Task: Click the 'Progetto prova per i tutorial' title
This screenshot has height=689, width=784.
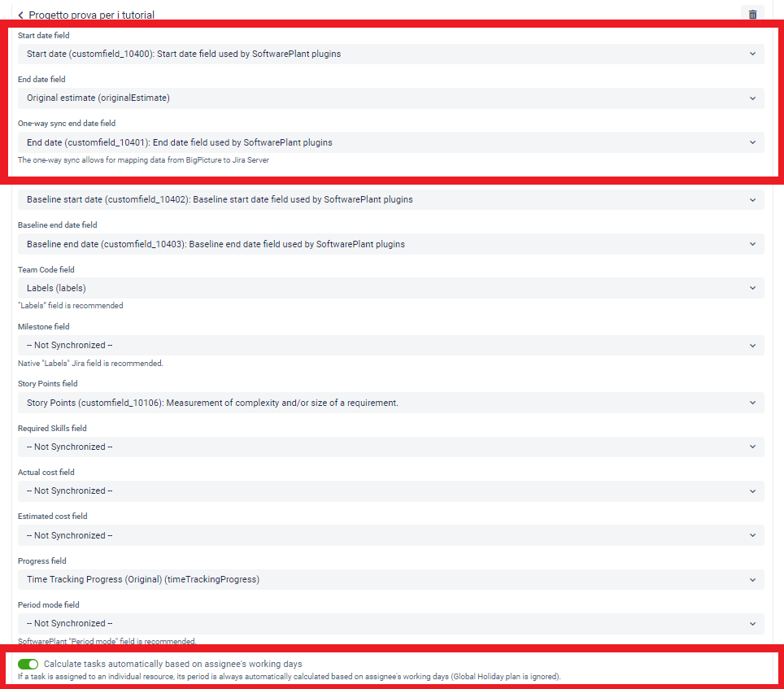Action: click(92, 15)
